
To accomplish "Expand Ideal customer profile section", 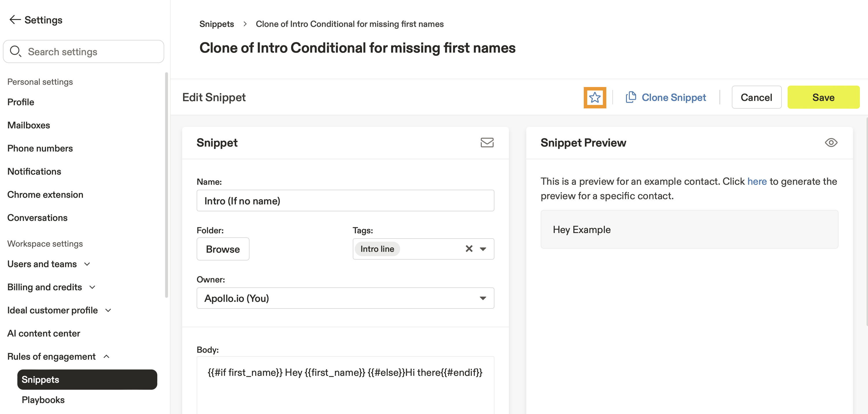I will pos(108,310).
